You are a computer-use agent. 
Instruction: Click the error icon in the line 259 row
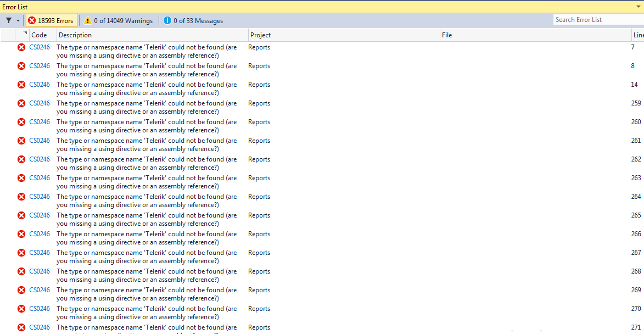tap(21, 103)
